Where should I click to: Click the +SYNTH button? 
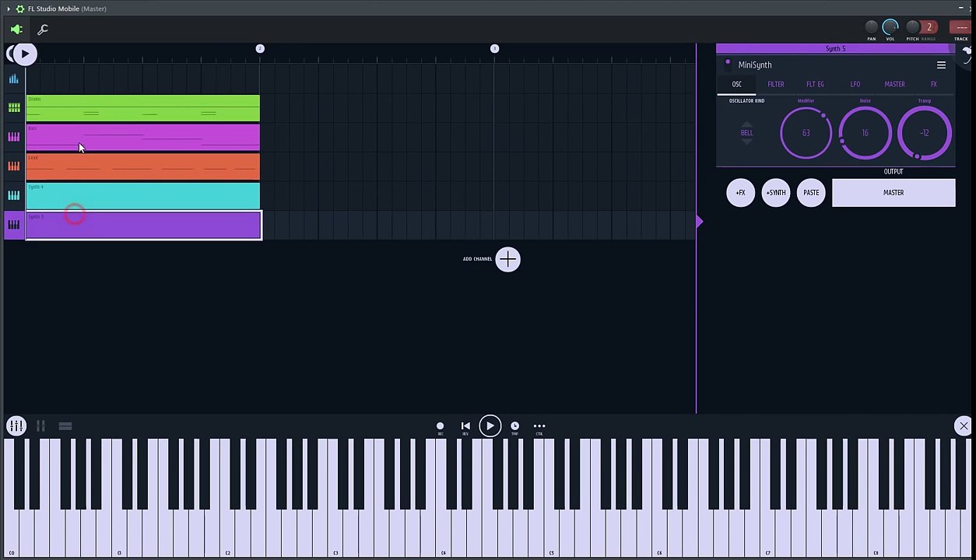776,193
